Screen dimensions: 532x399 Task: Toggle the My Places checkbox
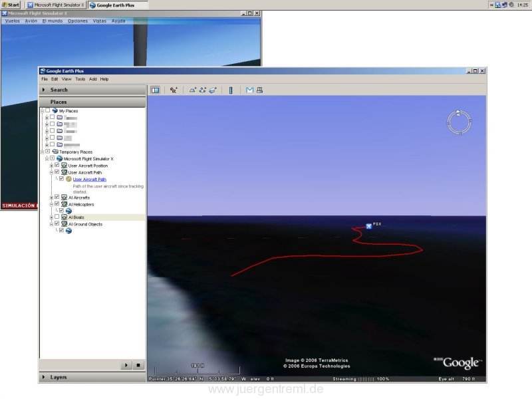48,110
